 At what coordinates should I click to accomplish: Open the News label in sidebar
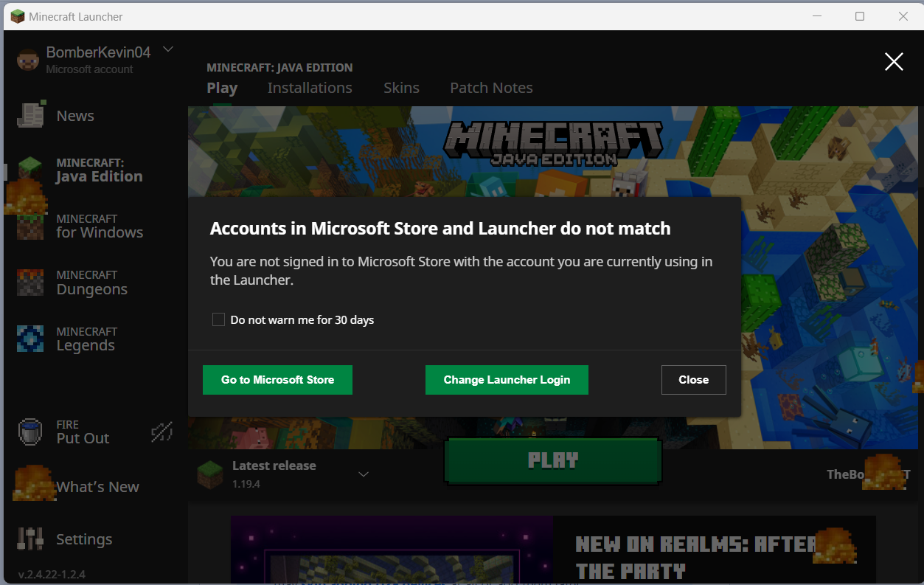[x=75, y=116]
